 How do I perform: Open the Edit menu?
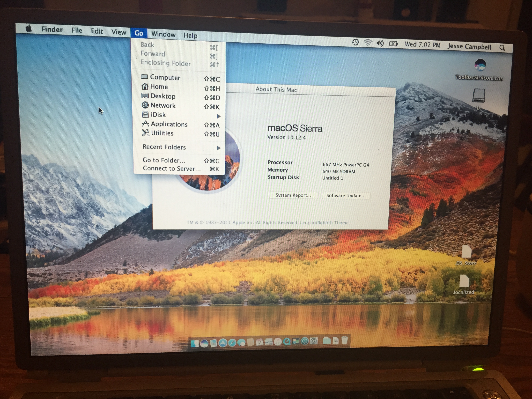(97, 31)
